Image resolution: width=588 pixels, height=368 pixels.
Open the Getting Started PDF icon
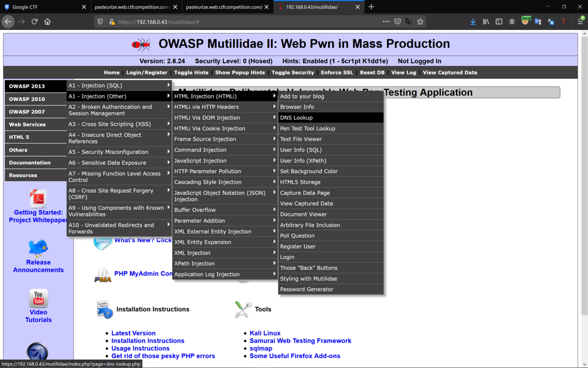(x=38, y=199)
